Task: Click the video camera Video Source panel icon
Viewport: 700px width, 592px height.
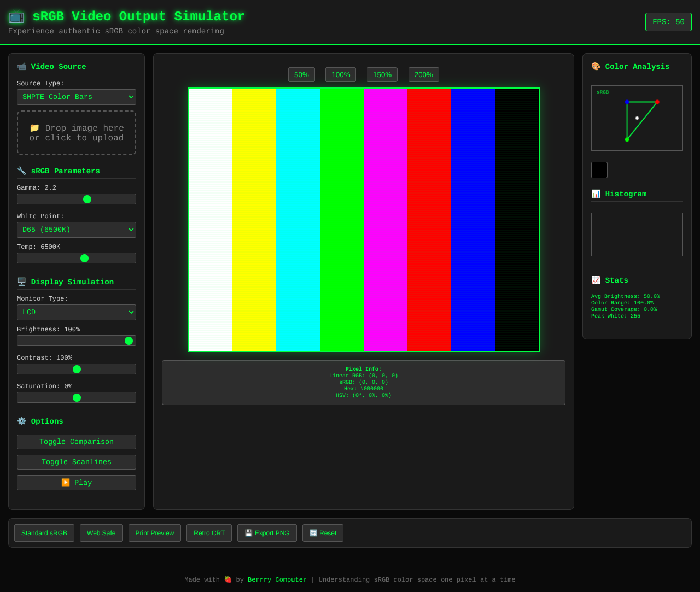Action: [x=21, y=66]
